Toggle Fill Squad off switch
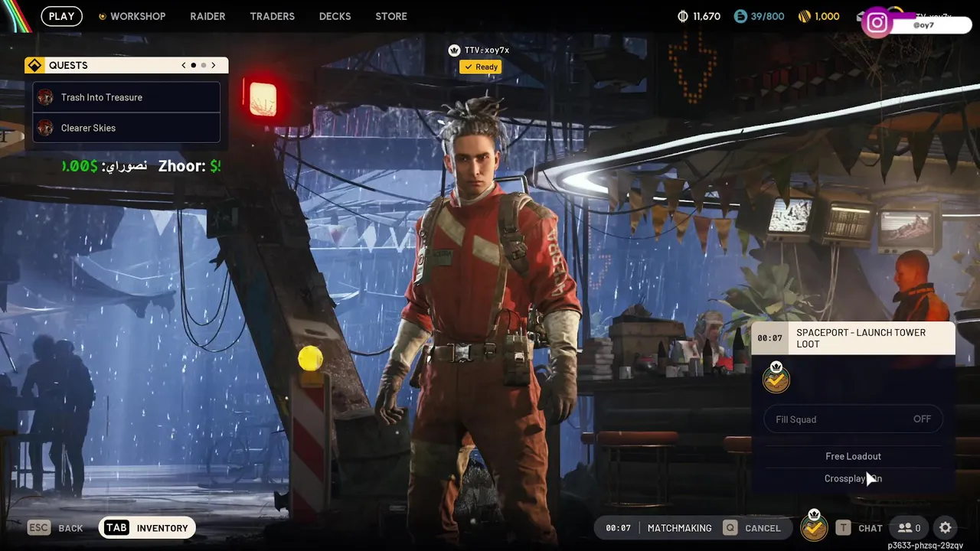The width and height of the screenshot is (980, 551). point(853,419)
